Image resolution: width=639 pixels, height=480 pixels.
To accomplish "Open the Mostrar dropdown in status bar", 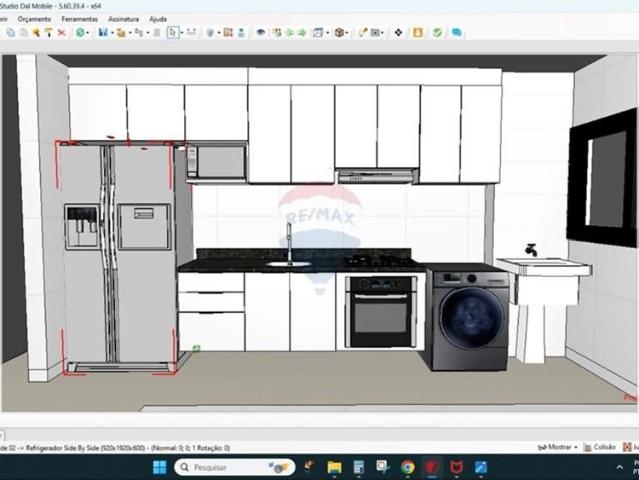I will (558, 447).
